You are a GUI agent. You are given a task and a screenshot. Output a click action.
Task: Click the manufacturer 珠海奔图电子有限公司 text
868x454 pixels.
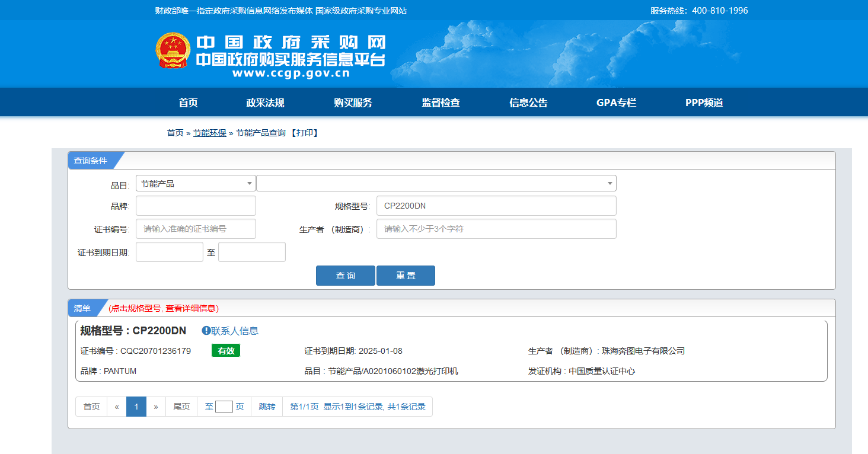643,351
